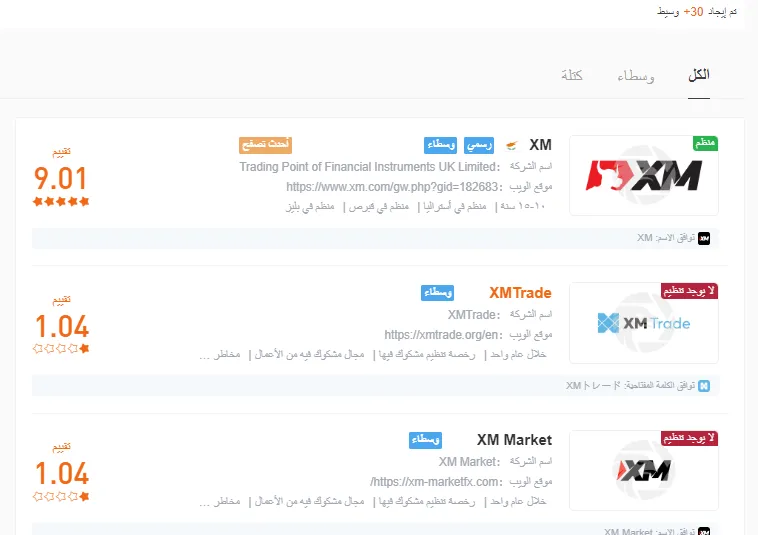Click the وسطاء tag on XMTrade row
Image resolution: width=758 pixels, height=535 pixels.
(x=437, y=292)
